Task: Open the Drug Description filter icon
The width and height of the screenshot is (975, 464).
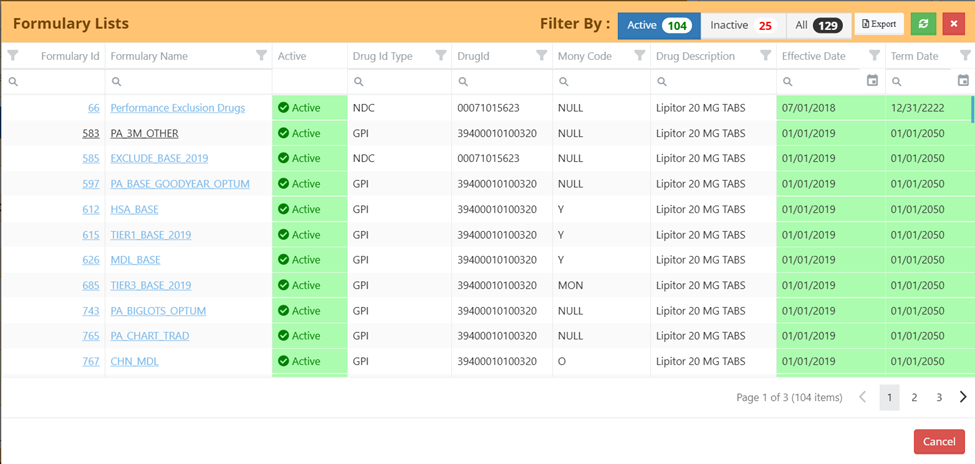Action: [x=765, y=56]
